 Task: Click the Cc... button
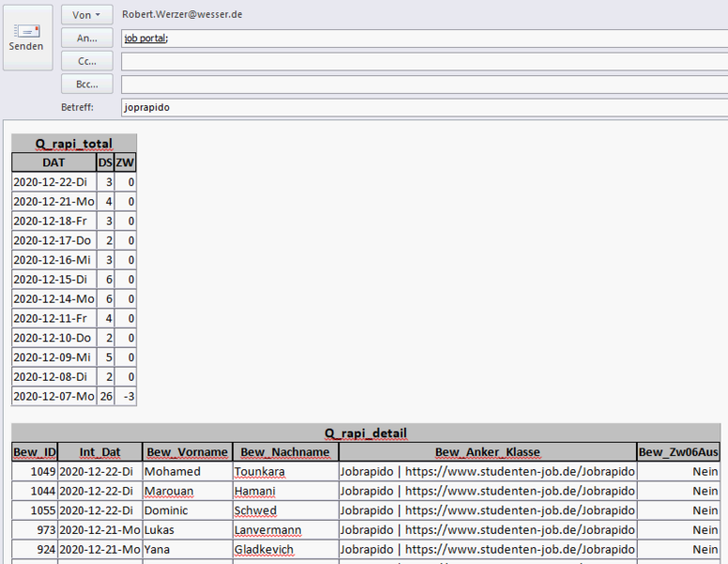pyautogui.click(x=86, y=61)
